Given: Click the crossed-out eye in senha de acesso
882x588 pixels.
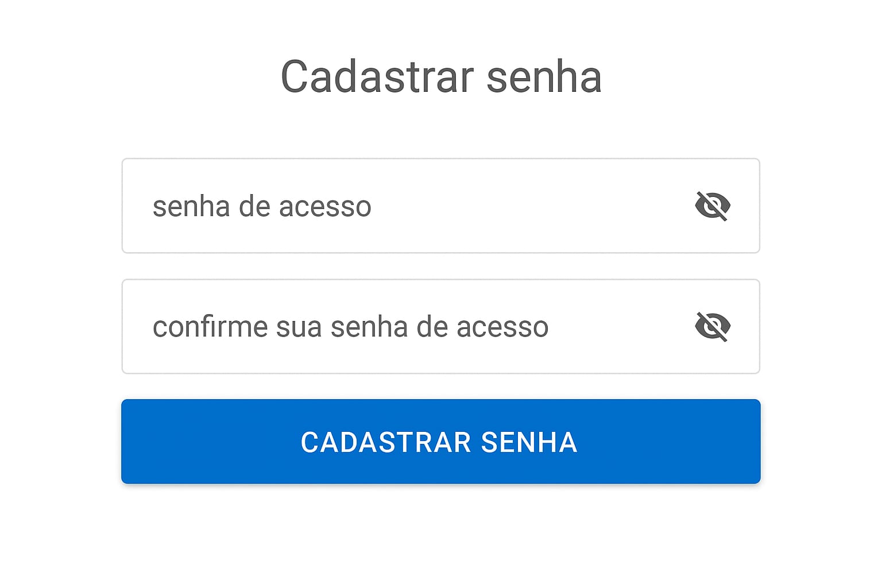Looking at the screenshot, I should click(712, 206).
